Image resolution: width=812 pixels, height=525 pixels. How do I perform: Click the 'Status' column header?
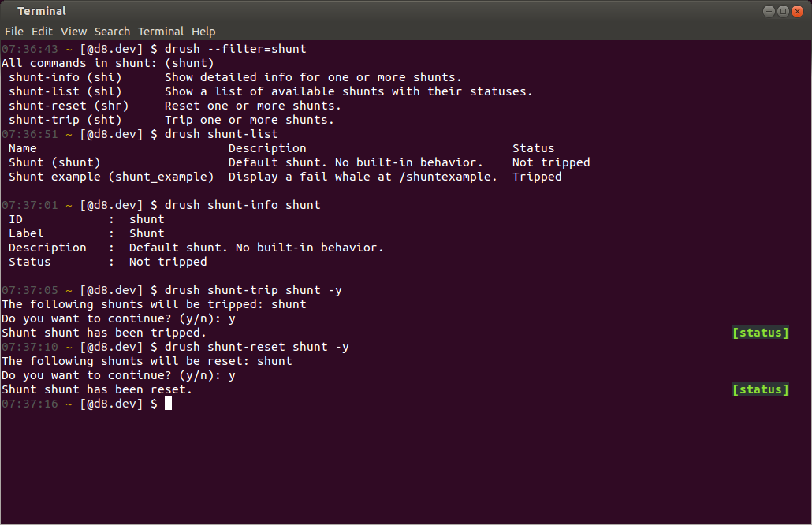point(534,148)
